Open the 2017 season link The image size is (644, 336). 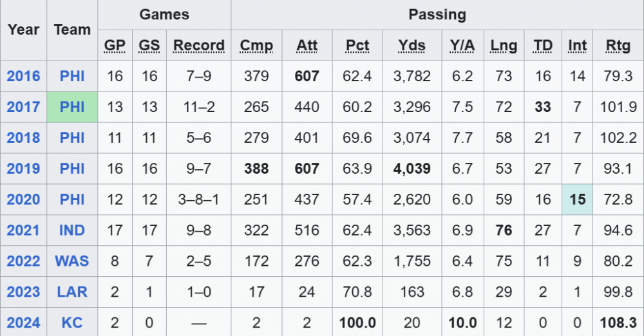coord(23,107)
